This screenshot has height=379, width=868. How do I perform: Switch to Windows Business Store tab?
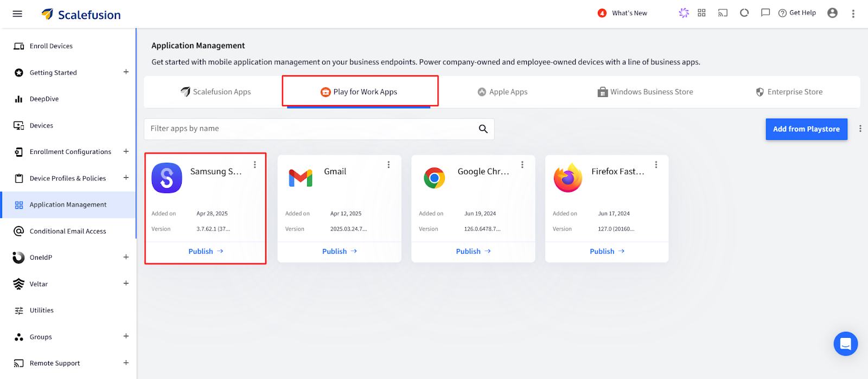[645, 92]
